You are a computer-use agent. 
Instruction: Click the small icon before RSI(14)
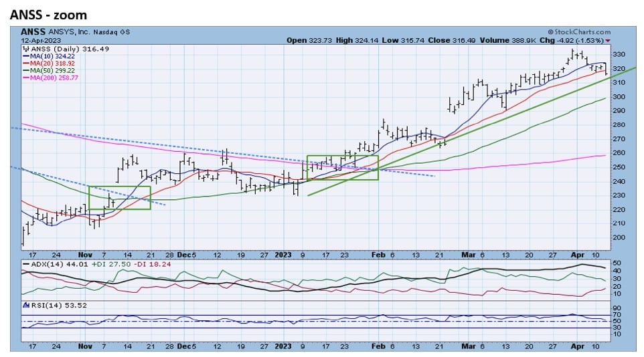(26, 306)
